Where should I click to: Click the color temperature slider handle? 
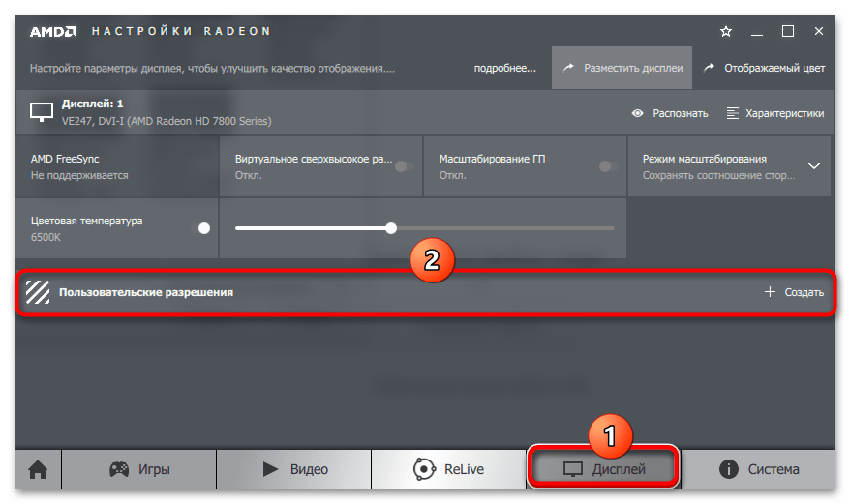click(x=391, y=228)
